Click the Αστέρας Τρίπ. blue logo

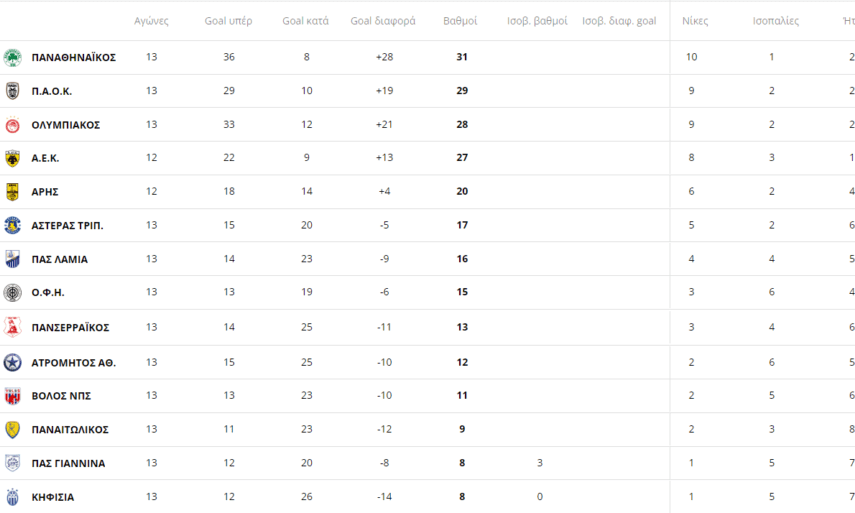click(x=13, y=226)
